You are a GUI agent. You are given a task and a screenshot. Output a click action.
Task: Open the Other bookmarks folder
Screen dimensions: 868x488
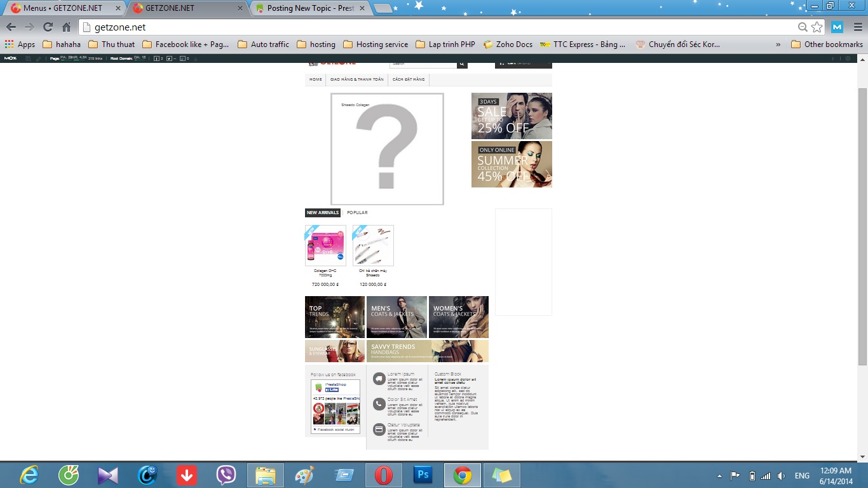[827, 44]
